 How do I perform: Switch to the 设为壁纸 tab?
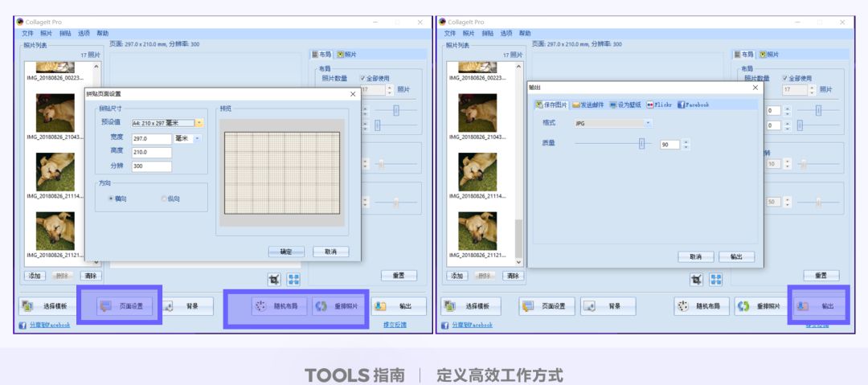625,104
